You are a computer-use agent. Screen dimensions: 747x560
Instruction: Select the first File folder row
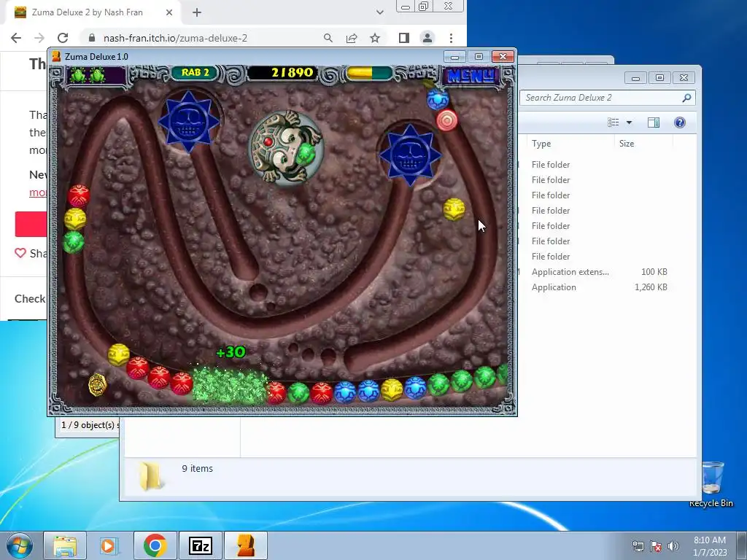click(x=600, y=164)
